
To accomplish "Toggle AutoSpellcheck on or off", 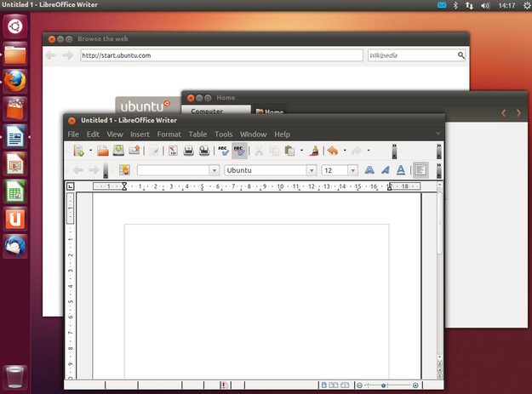I will click(x=239, y=151).
